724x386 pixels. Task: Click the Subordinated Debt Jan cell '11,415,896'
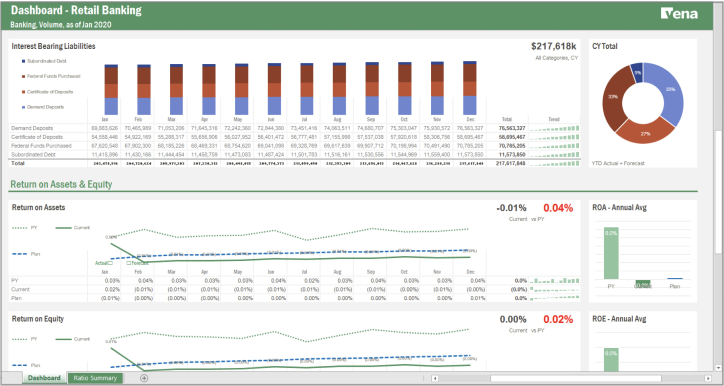[x=104, y=154]
